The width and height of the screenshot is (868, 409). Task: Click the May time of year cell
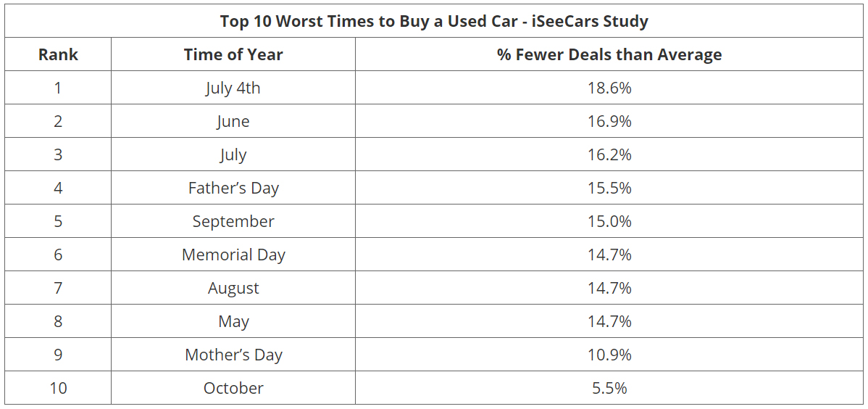click(233, 321)
